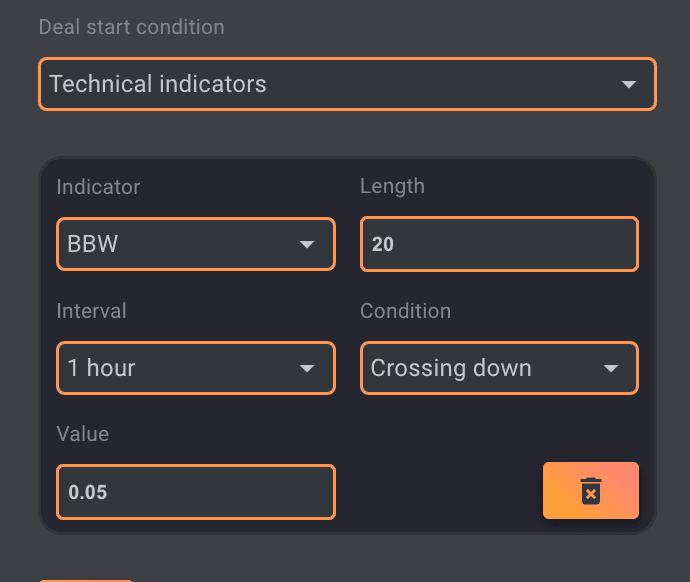Click the 1 hour interval selection
Screen dimensions: 690x582
pyautogui.click(x=101, y=368)
